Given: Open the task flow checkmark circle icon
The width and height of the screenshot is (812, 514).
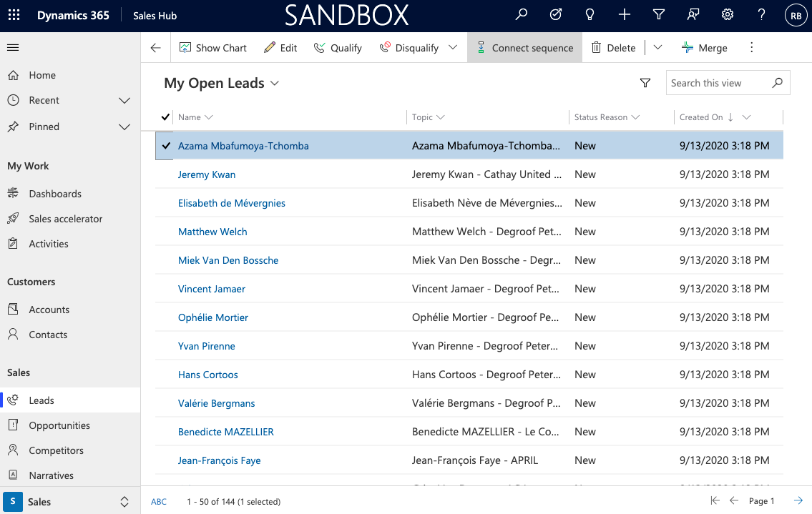Looking at the screenshot, I should pos(556,14).
